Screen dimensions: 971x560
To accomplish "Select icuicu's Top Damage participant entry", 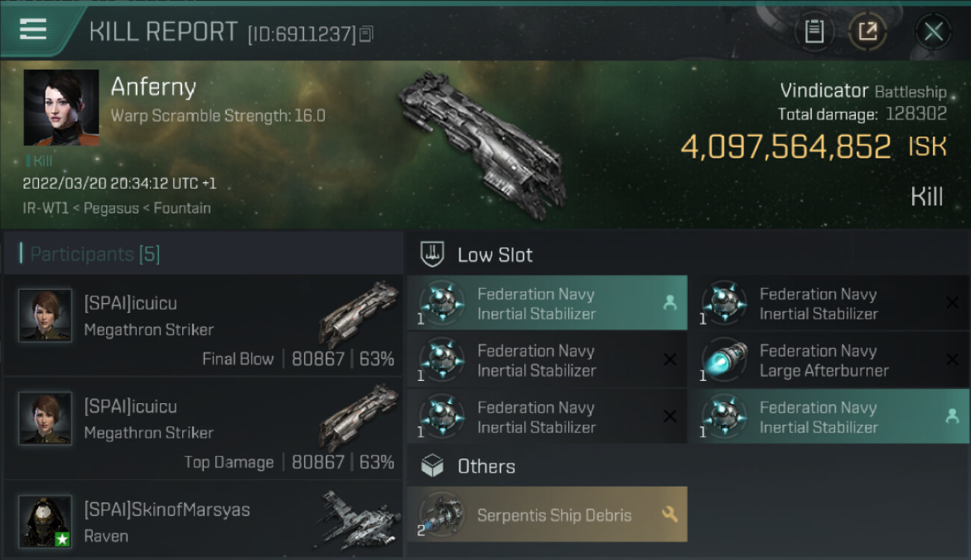I will coord(203,429).
